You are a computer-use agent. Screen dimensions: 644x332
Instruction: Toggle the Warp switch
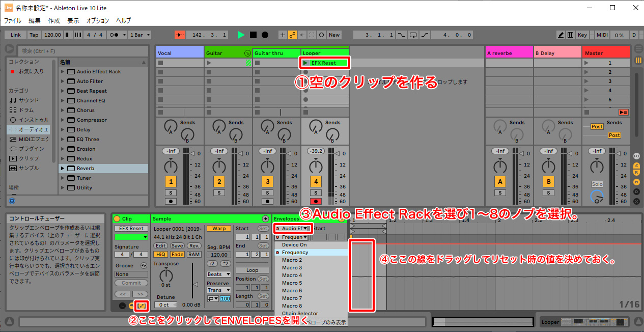(x=219, y=229)
